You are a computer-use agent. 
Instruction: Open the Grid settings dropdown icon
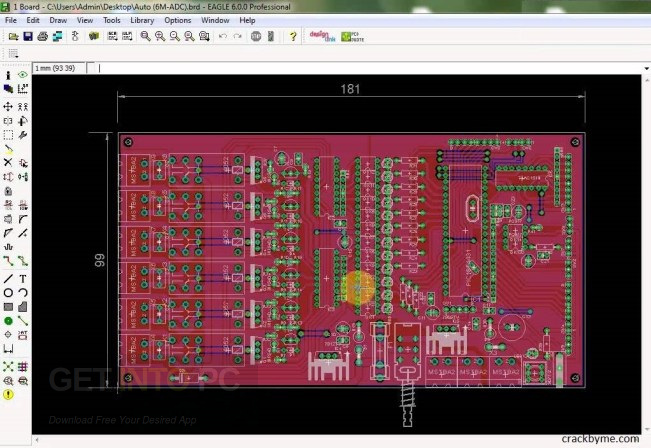pos(13,54)
